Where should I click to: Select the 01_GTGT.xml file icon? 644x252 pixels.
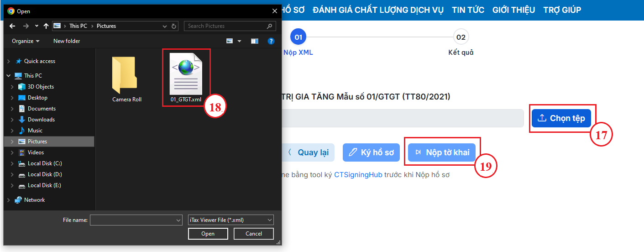pyautogui.click(x=186, y=74)
